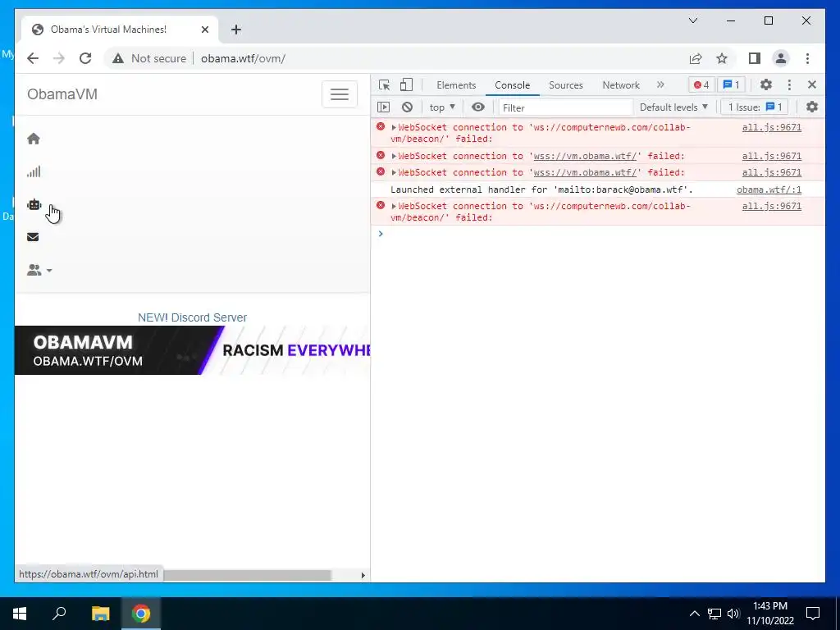Expand the last computernewb WebSocket error
Screen dimensions: 840x630
pyautogui.click(x=394, y=206)
